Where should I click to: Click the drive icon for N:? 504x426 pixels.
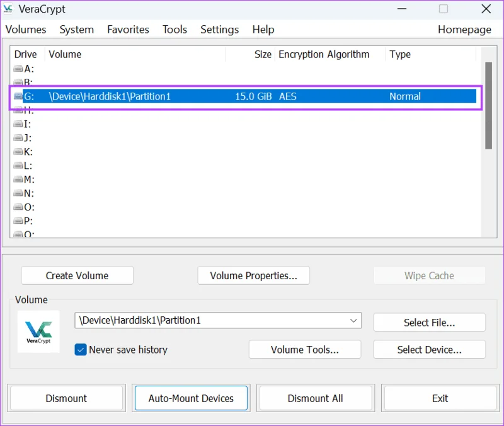click(18, 193)
